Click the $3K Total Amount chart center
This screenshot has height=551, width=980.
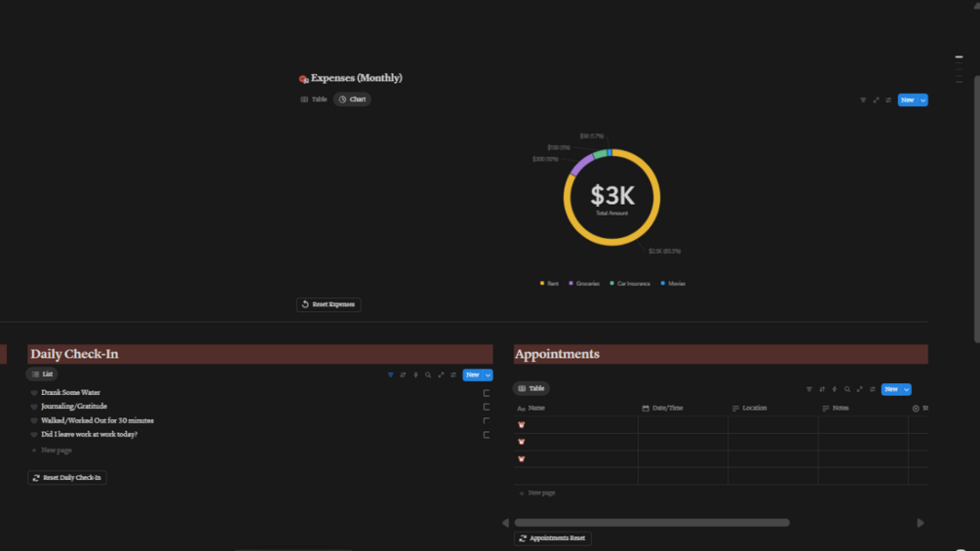(611, 199)
